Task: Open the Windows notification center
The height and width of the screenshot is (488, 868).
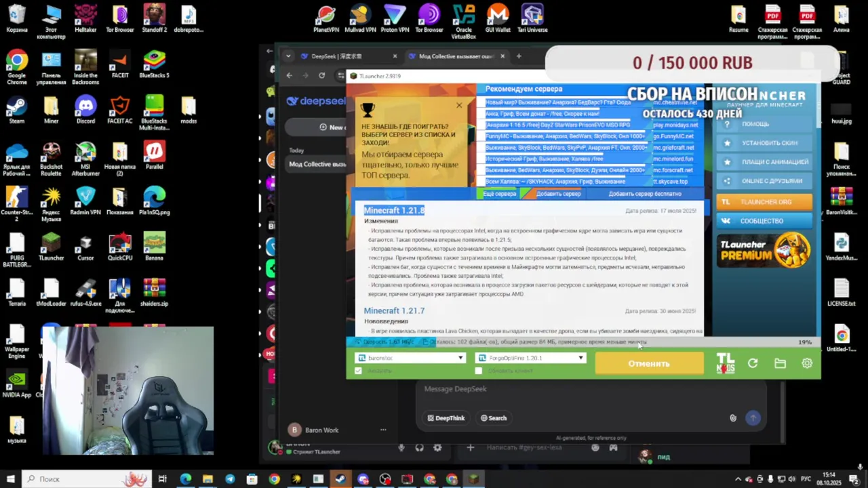Action: point(854,479)
